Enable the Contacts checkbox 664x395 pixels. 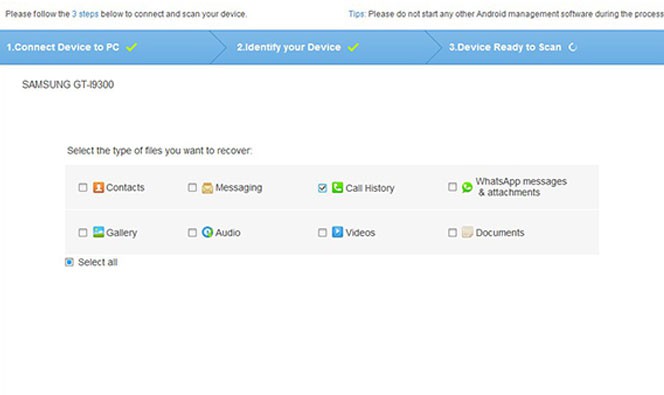pos(83,188)
